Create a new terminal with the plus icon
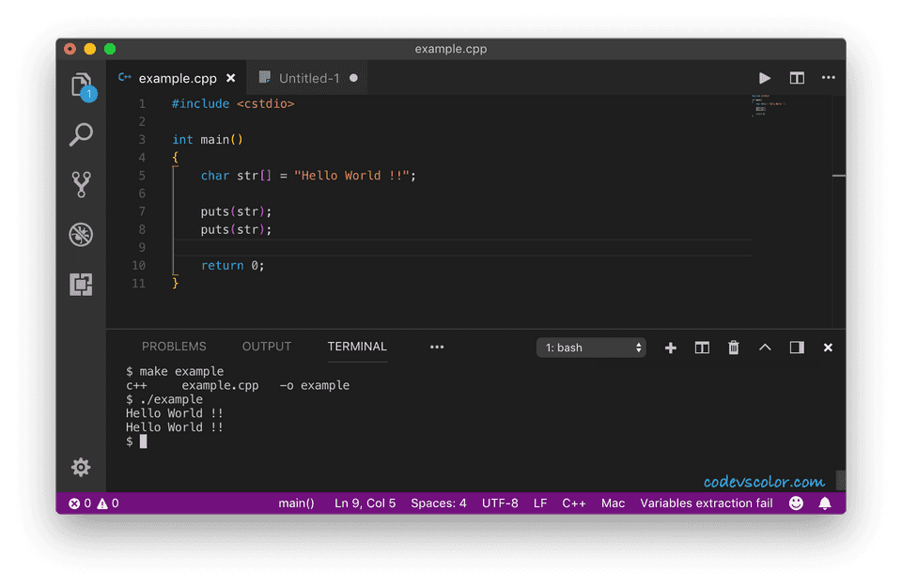This screenshot has height=588, width=902. pyautogui.click(x=671, y=347)
